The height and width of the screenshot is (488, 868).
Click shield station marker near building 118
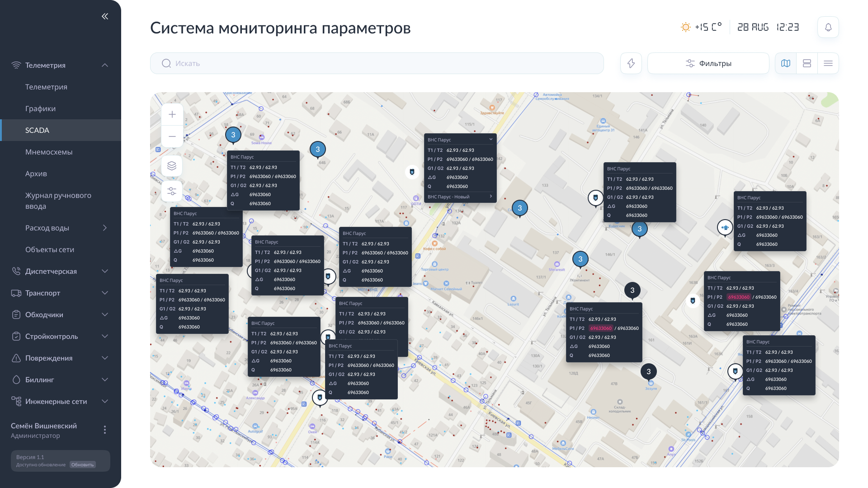click(320, 398)
